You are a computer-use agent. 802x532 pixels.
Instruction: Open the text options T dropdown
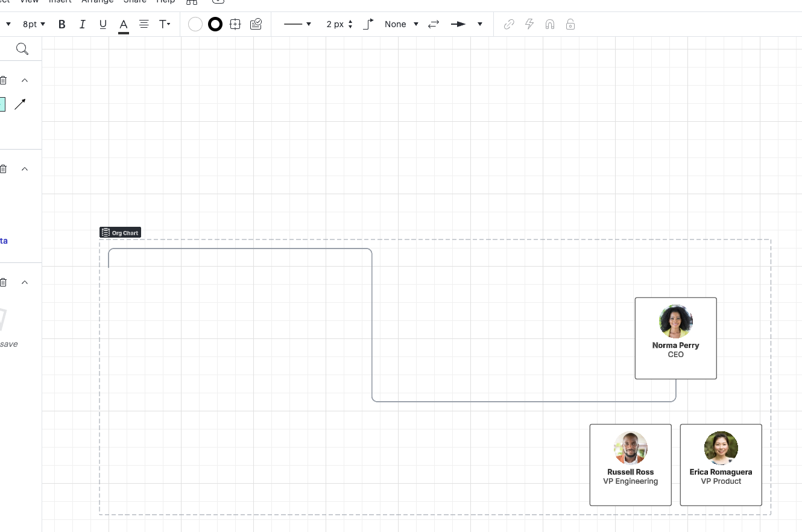coord(164,24)
